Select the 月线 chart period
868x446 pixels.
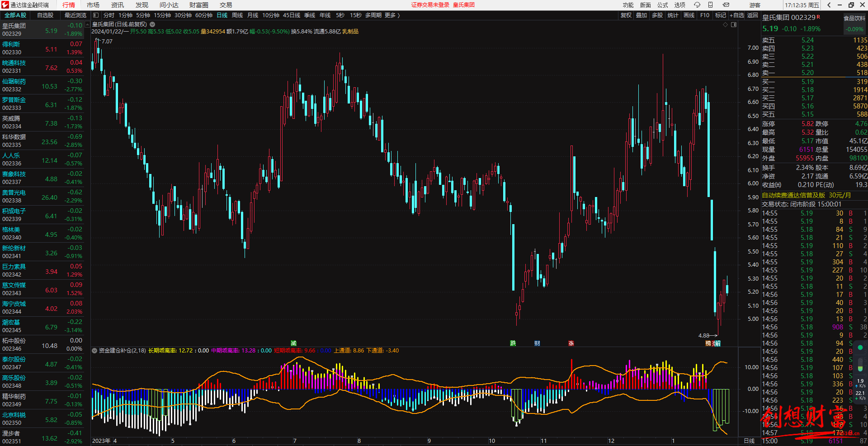pyautogui.click(x=253, y=15)
